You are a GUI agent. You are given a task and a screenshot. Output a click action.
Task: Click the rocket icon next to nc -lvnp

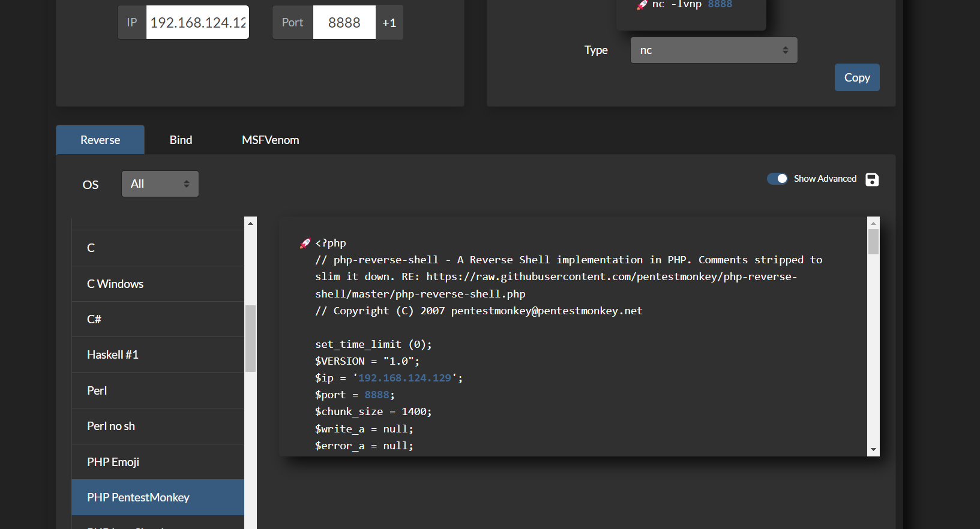pos(642,5)
